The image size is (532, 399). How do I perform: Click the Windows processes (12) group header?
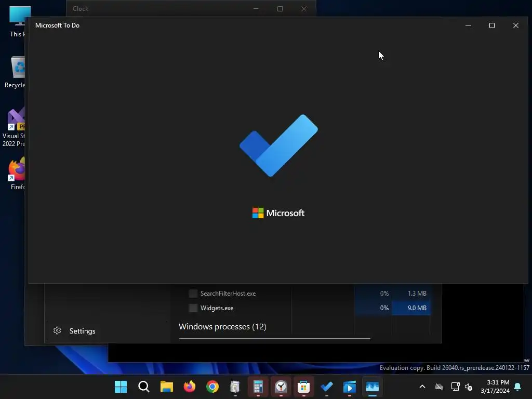[222, 326]
